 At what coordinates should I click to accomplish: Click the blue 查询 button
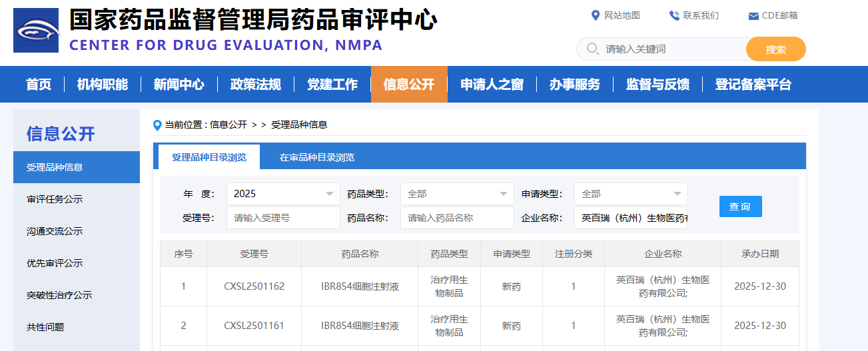coord(740,206)
